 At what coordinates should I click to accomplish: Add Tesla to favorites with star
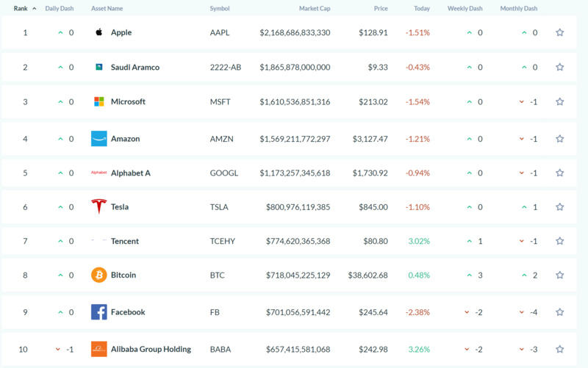tap(559, 206)
